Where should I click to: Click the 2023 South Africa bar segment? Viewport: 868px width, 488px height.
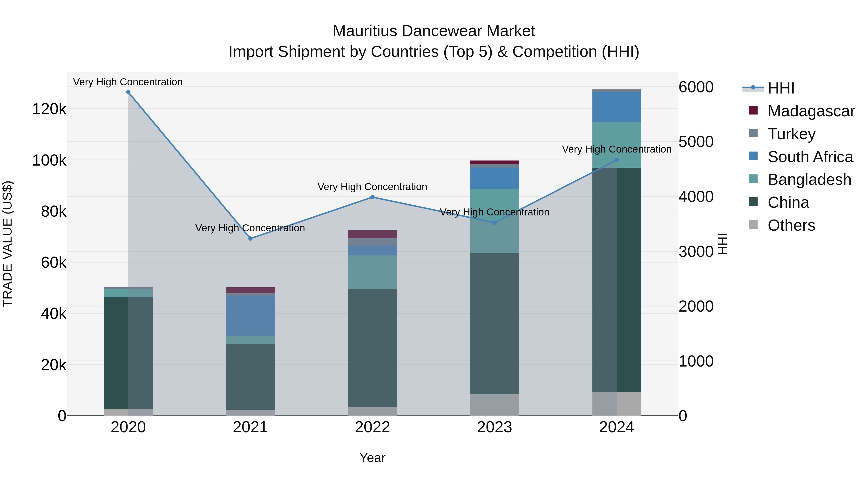[495, 178]
